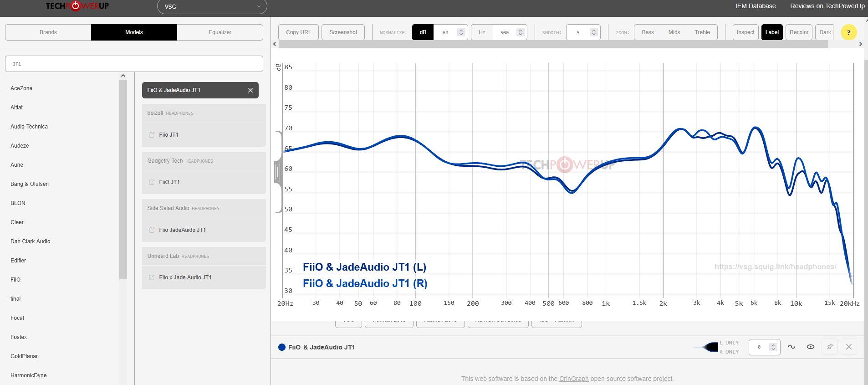Image resolution: width=868 pixels, height=385 pixels.
Task: Click Copy URL button
Action: coord(299,32)
